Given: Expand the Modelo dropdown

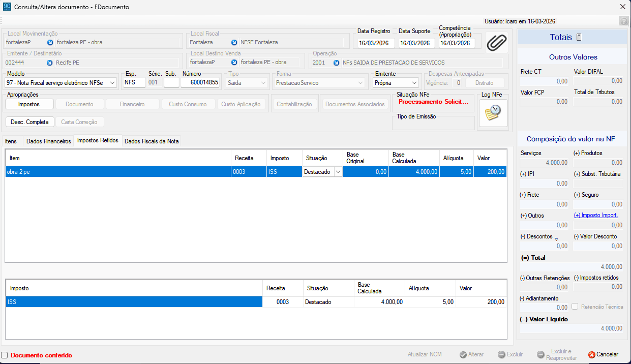Looking at the screenshot, I should point(112,82).
